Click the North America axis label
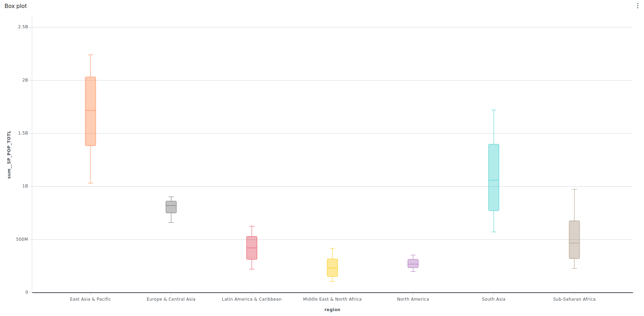Screen dimensions: 644x316 (413, 299)
